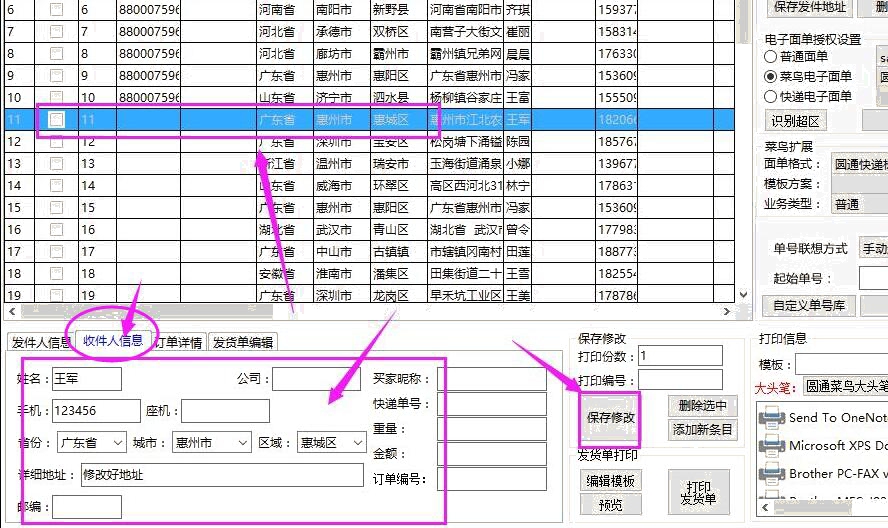Click the 删除选中 button
The width and height of the screenshot is (888, 528).
[x=702, y=406]
